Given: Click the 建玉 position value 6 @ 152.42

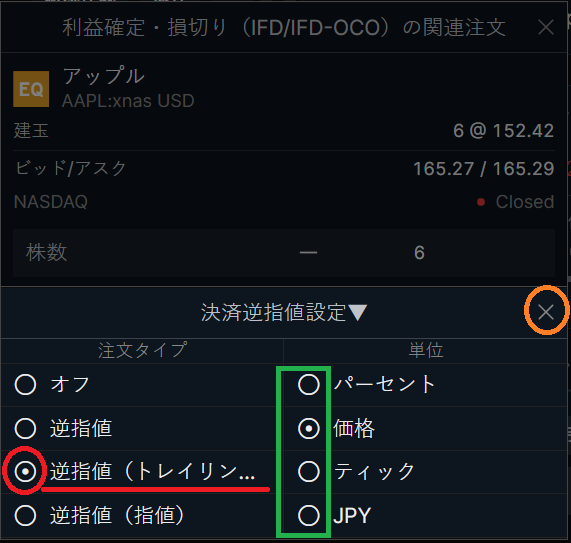Looking at the screenshot, I should tap(503, 131).
